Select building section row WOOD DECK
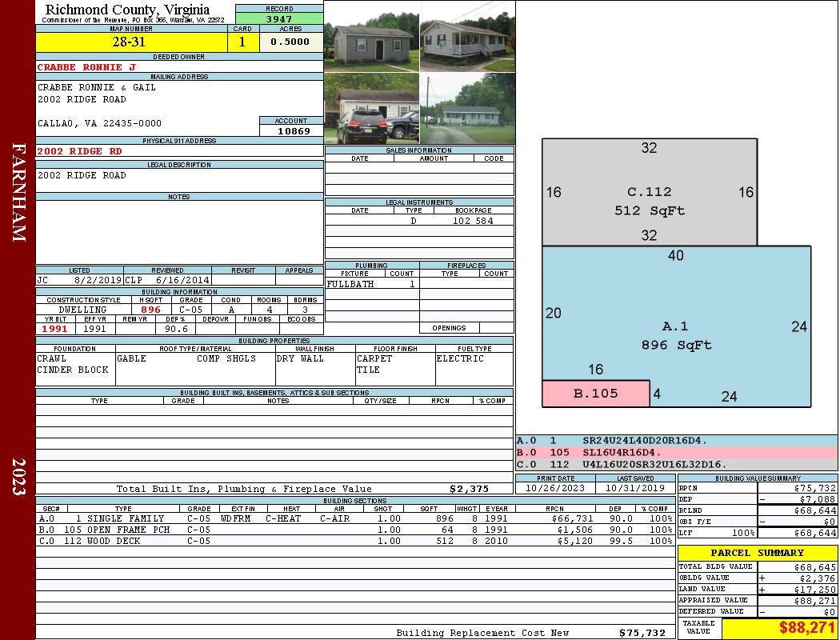This screenshot has height=640, width=840. (355, 541)
